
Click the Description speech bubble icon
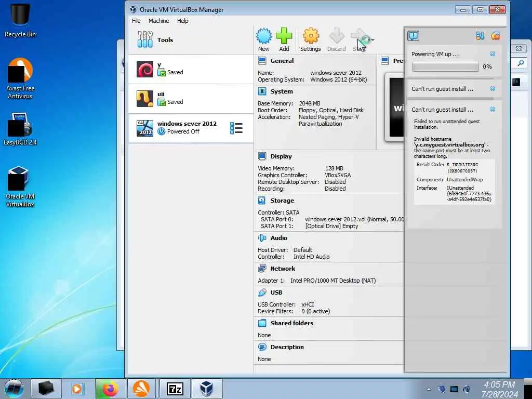click(262, 347)
